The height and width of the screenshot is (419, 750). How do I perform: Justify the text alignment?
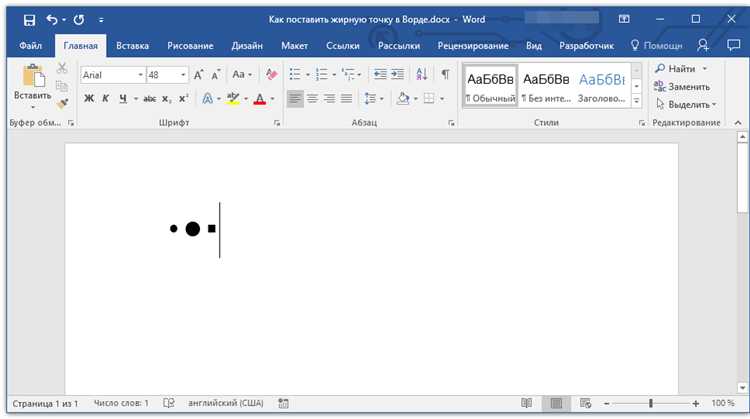click(x=346, y=99)
